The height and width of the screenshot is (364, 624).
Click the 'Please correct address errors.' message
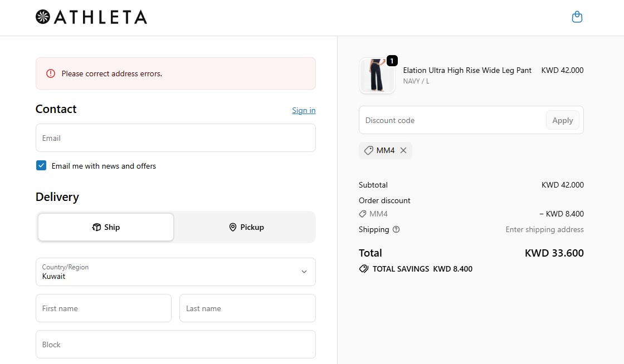[x=112, y=73]
